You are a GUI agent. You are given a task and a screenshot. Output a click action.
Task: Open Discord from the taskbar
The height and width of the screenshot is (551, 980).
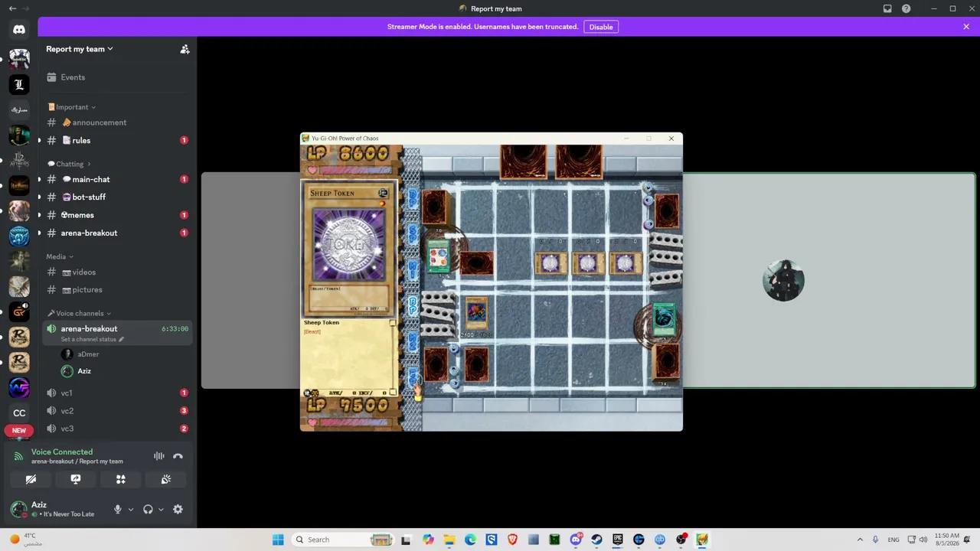(x=576, y=540)
